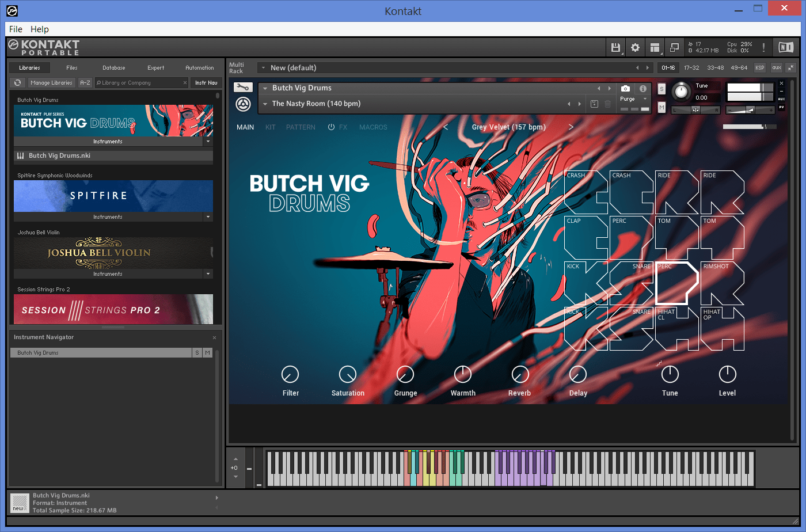
Task: Toggle the Instr Nav pane button
Action: click(x=206, y=83)
